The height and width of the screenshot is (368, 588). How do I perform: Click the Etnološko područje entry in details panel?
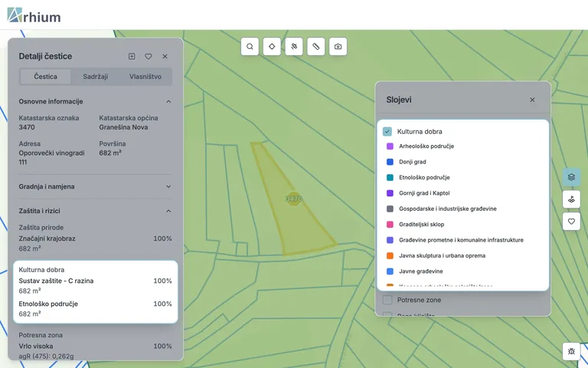click(48, 304)
